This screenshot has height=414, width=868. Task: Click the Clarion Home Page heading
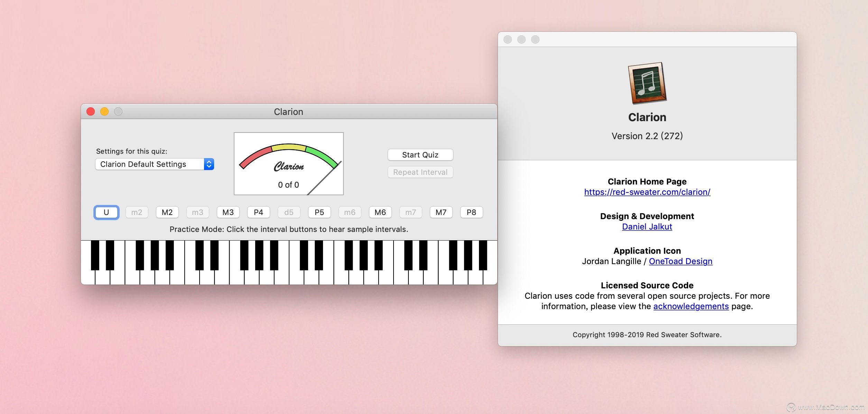[647, 182]
